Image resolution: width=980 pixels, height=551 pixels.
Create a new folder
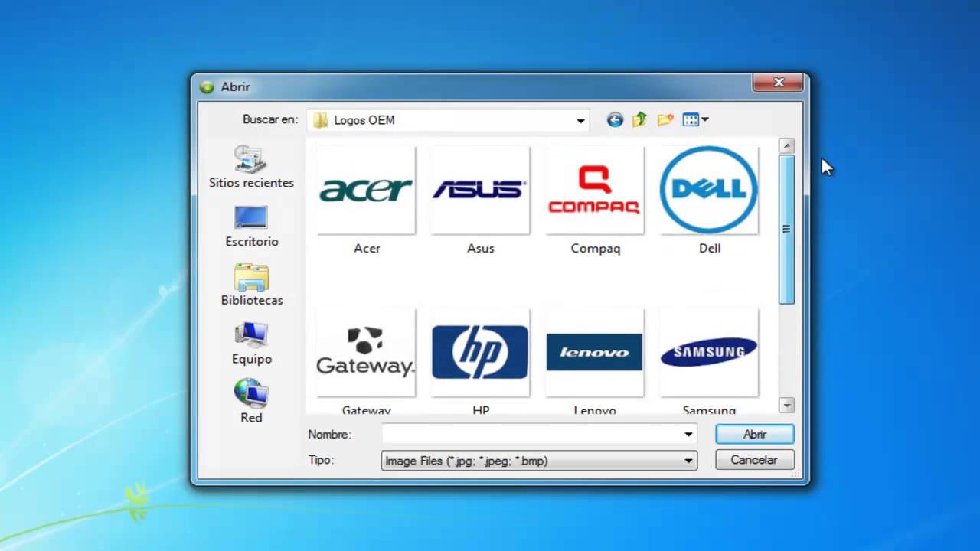pyautogui.click(x=665, y=119)
